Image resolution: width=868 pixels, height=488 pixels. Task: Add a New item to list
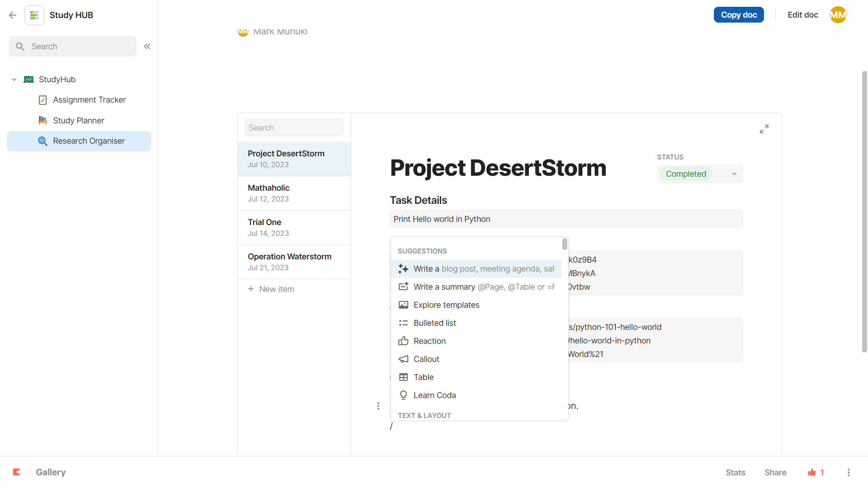276,289
